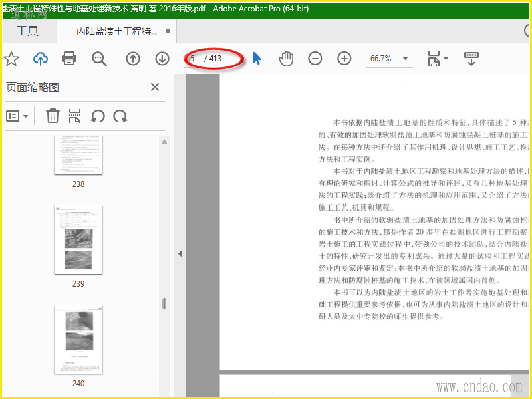Click the scrolling mode download icon
Viewport: 532px width, 399px height.
point(471,59)
